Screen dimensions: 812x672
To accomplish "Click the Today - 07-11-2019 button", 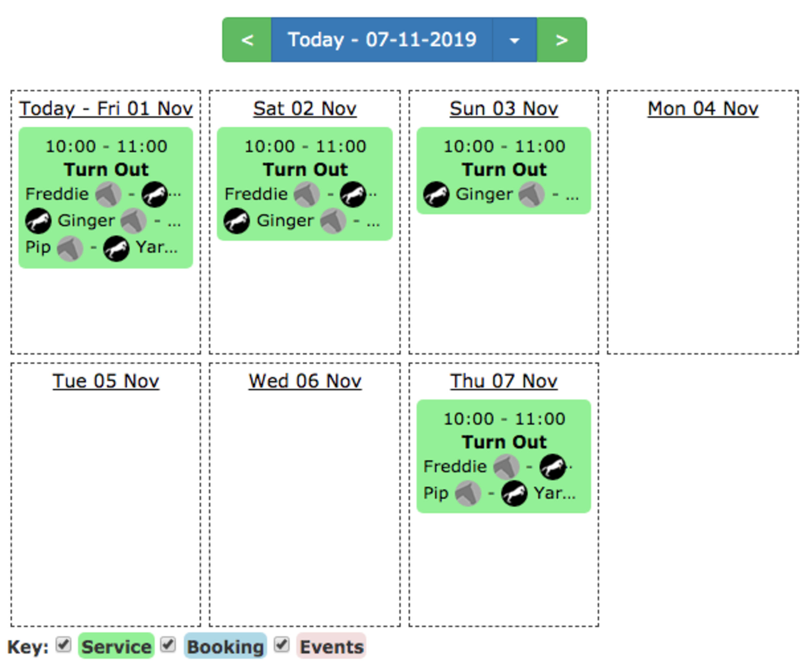I will click(x=382, y=40).
